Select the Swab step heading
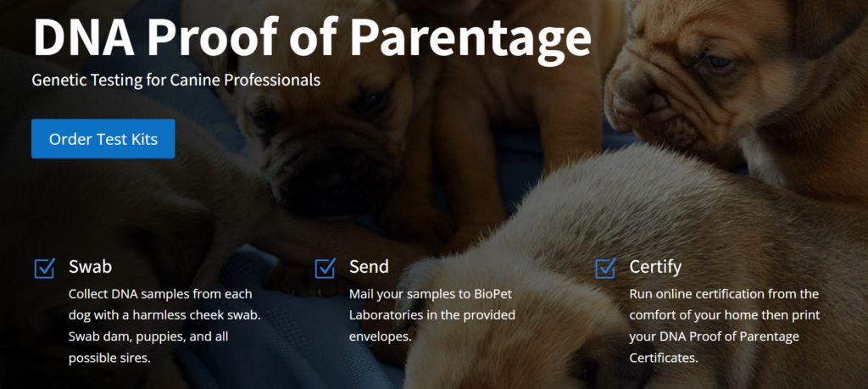 click(x=90, y=267)
